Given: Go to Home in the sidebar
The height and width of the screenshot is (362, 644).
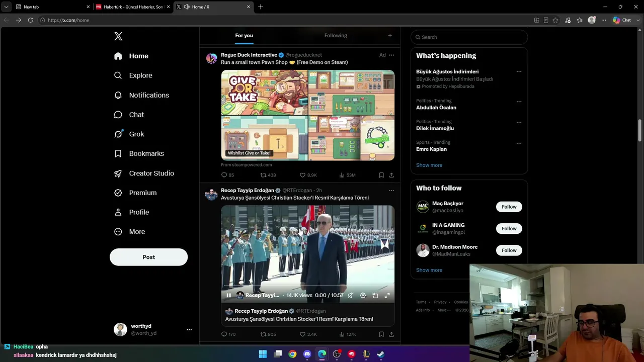Looking at the screenshot, I should 131,56.
